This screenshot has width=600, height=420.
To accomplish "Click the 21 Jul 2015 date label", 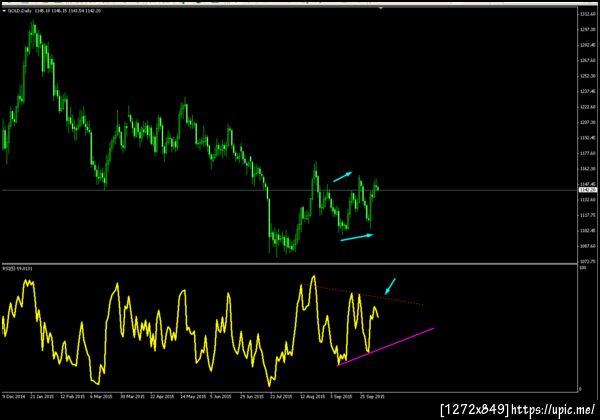I will pos(281,397).
